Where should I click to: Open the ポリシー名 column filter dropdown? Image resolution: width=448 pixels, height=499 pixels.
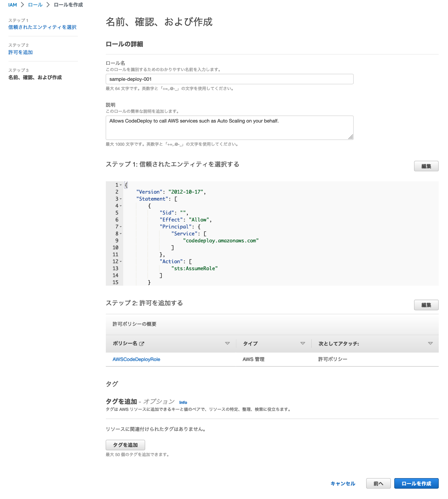(227, 343)
